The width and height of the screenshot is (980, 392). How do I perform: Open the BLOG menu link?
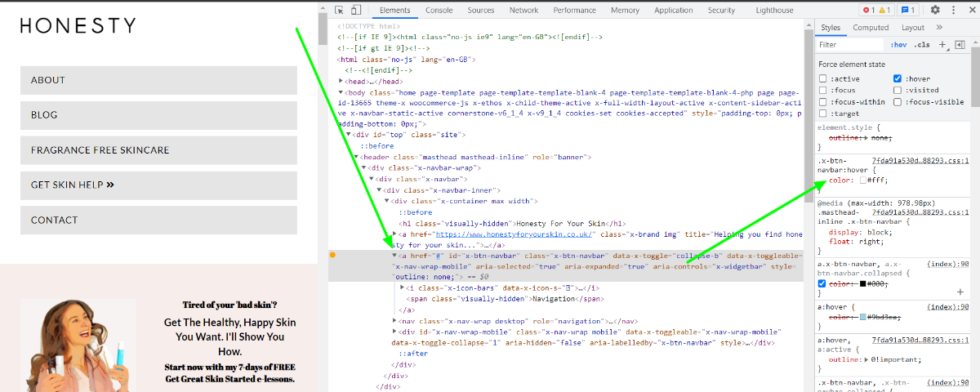click(x=159, y=115)
